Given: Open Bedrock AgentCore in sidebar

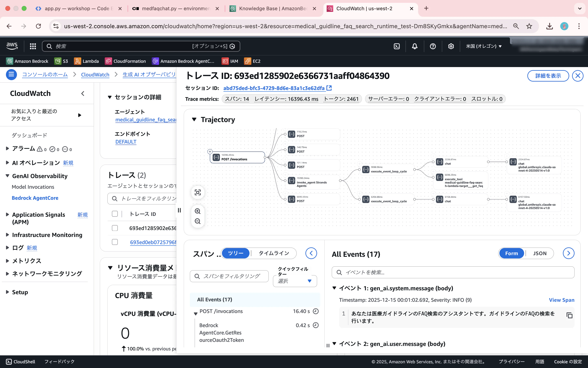Looking at the screenshot, I should 35,198.
